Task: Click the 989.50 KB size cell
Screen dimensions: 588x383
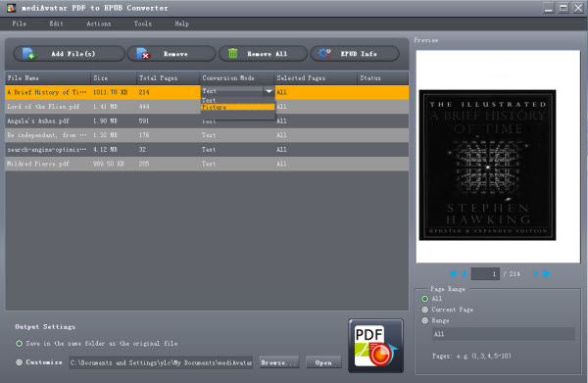Action: (x=109, y=164)
